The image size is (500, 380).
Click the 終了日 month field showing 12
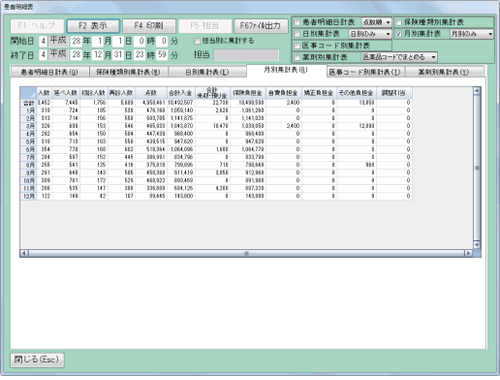pyautogui.click(x=98, y=55)
